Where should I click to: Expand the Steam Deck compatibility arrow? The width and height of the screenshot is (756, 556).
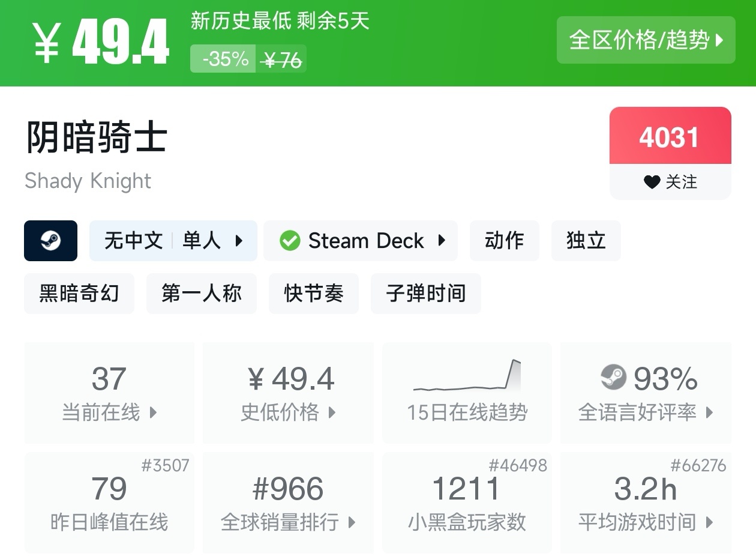tap(442, 241)
